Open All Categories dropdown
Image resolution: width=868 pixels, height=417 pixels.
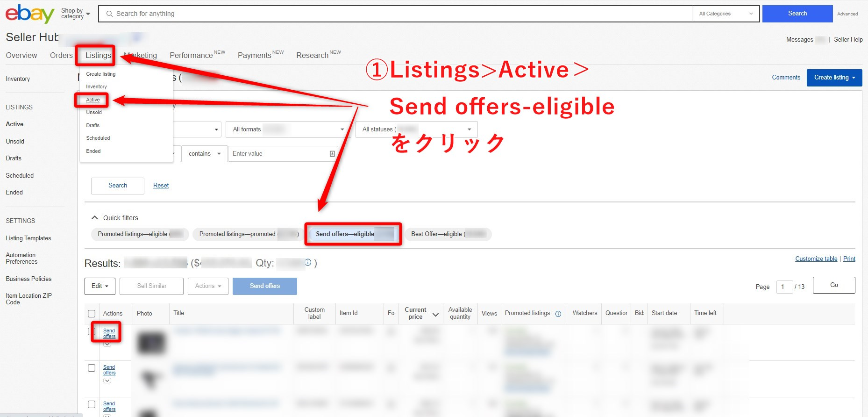(x=726, y=14)
